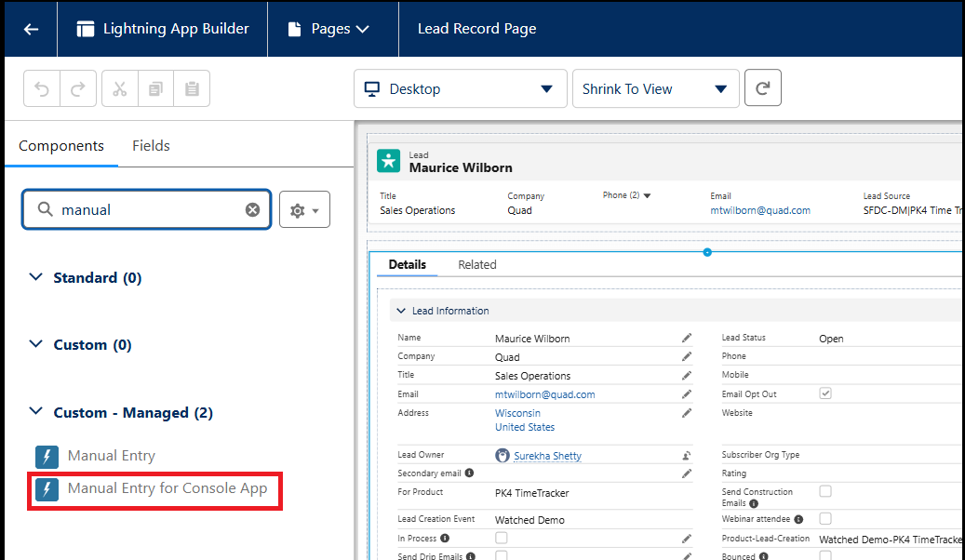Clear the 'manual' search text
The width and height of the screenshot is (965, 560).
252,210
